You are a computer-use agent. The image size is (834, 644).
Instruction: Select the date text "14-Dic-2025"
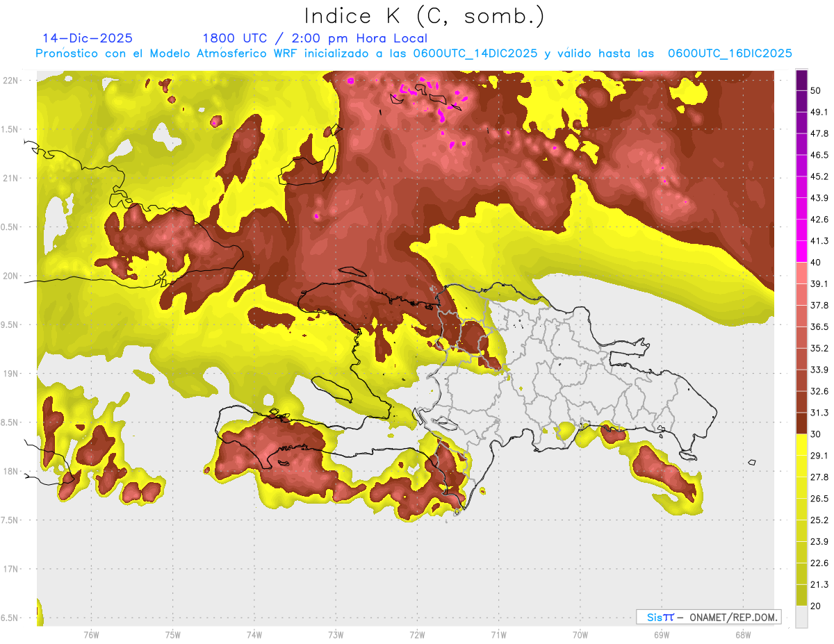(x=88, y=38)
